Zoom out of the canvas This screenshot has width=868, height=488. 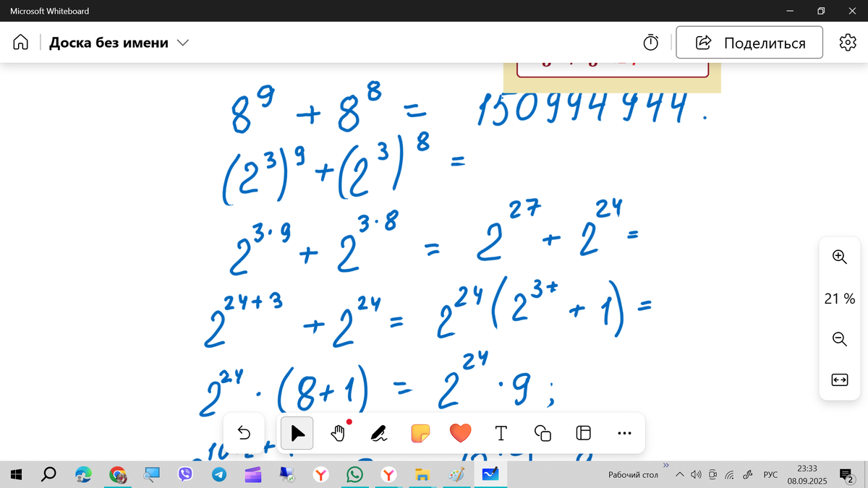[839, 338]
